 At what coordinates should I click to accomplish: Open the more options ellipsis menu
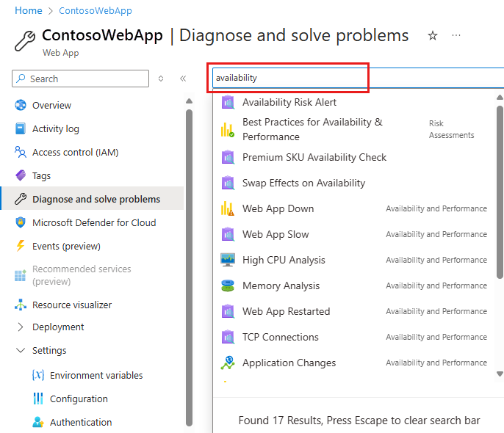tap(456, 35)
